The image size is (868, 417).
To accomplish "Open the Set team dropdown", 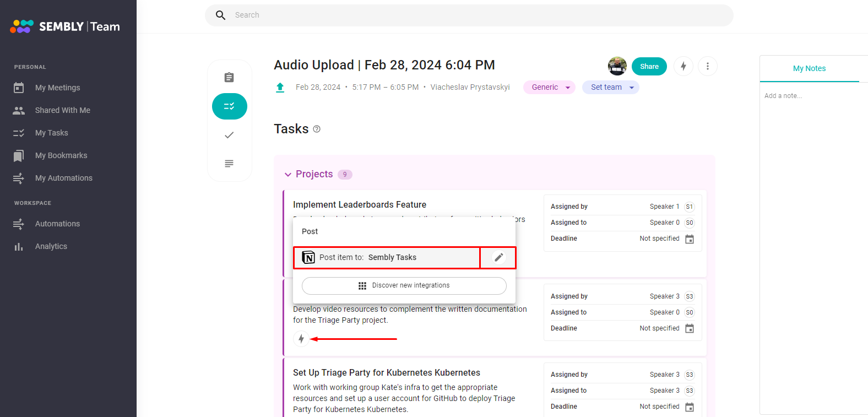I will click(x=611, y=87).
